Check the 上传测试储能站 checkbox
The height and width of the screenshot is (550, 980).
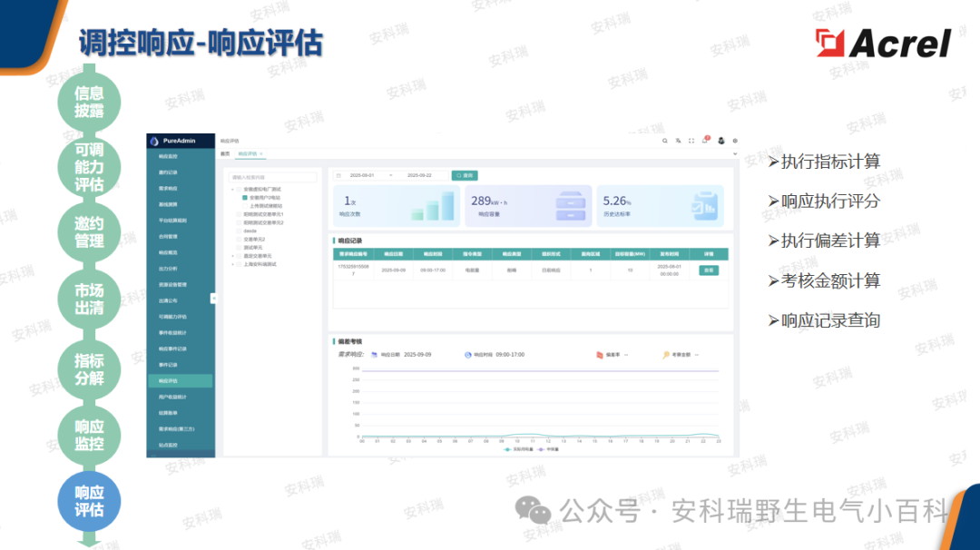[x=245, y=206]
